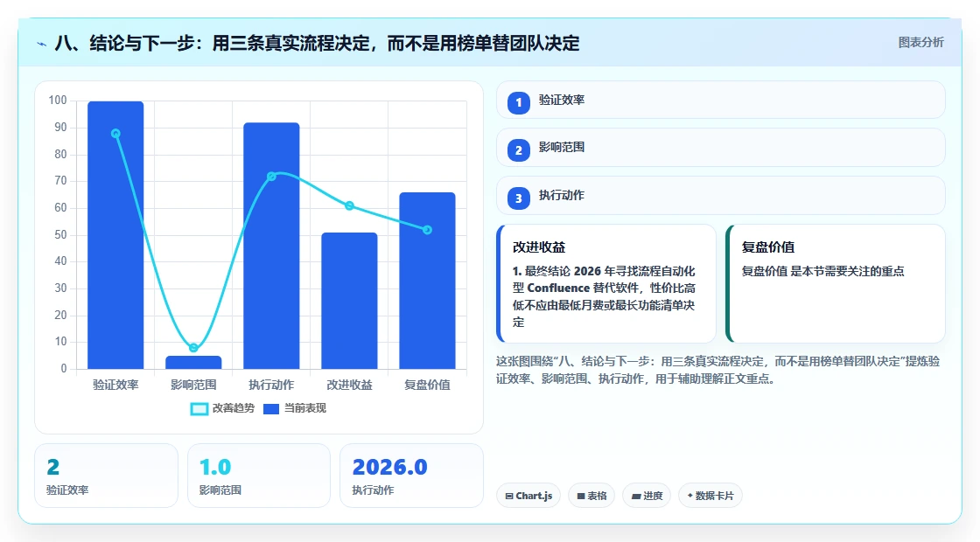Click the 验证效率 bar in chart
This screenshot has height=542, width=980.
pos(115,235)
